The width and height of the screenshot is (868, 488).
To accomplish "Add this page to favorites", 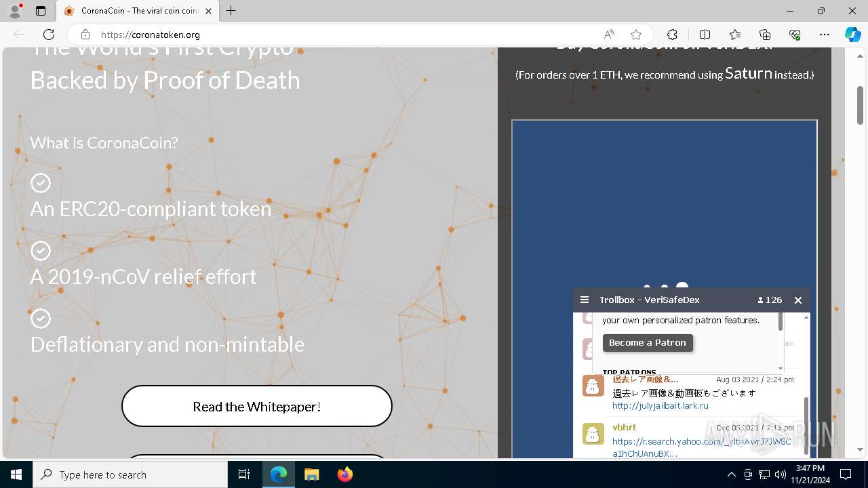I will [635, 35].
